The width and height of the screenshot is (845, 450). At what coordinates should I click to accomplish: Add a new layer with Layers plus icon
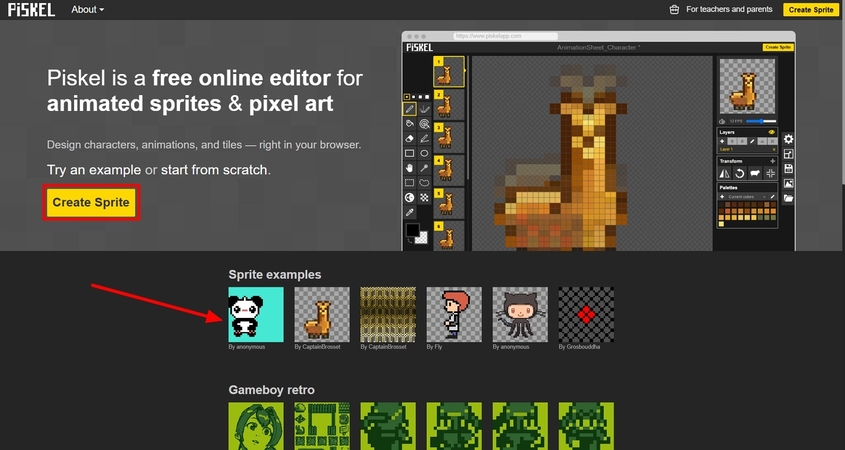[x=722, y=141]
